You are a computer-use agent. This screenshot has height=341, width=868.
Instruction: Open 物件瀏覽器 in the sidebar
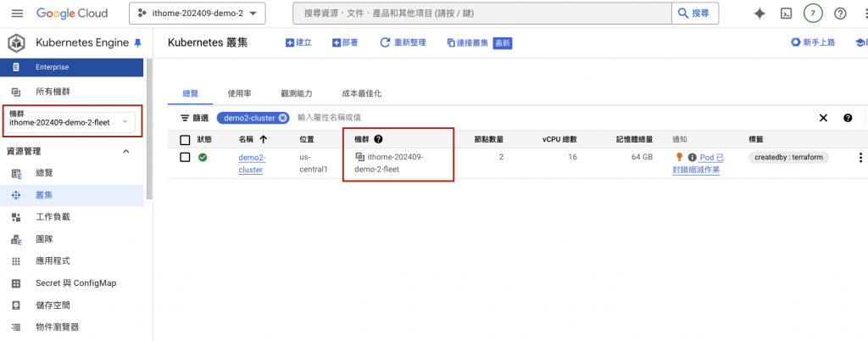(x=71, y=327)
